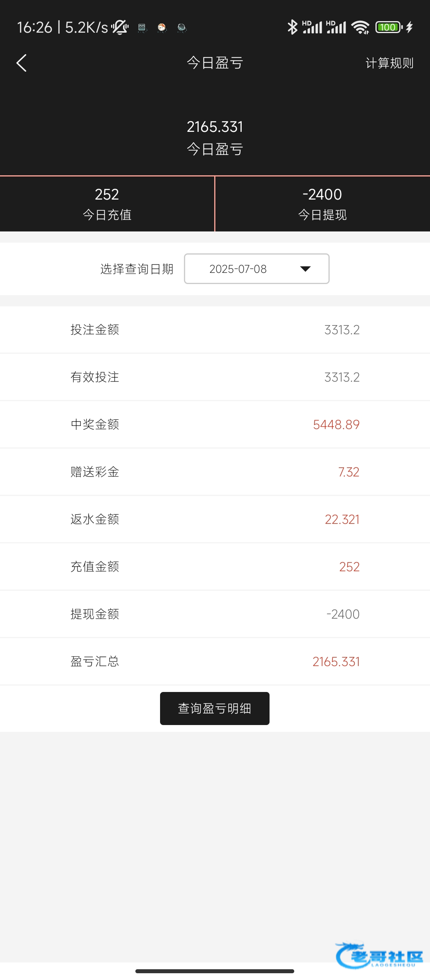Tap the muted bell status icon

click(x=120, y=27)
